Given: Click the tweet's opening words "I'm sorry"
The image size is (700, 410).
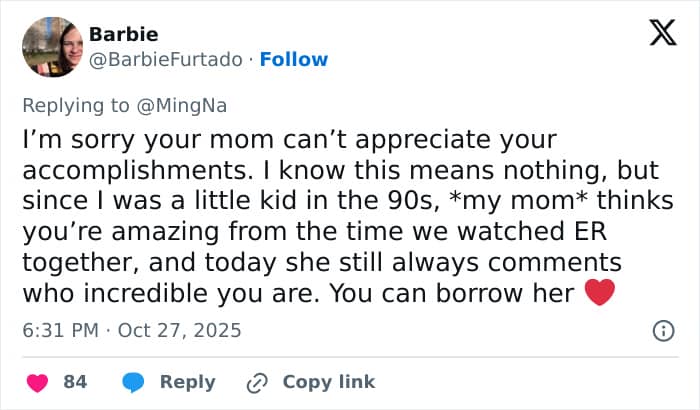Looking at the screenshot, I should (66, 139).
